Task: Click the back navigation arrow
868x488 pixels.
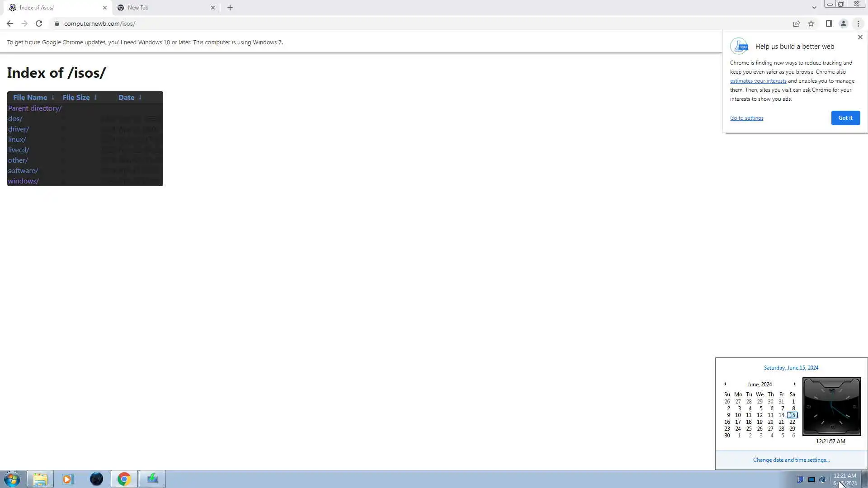Action: 10,23
